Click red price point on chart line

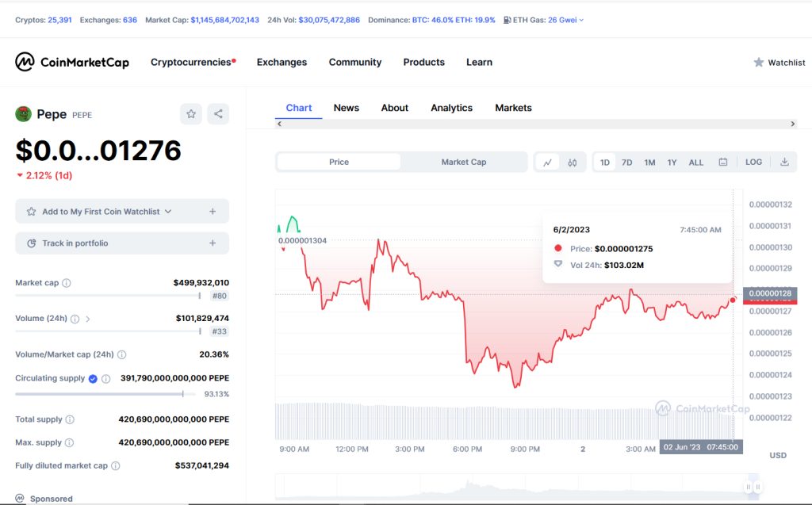(x=733, y=300)
